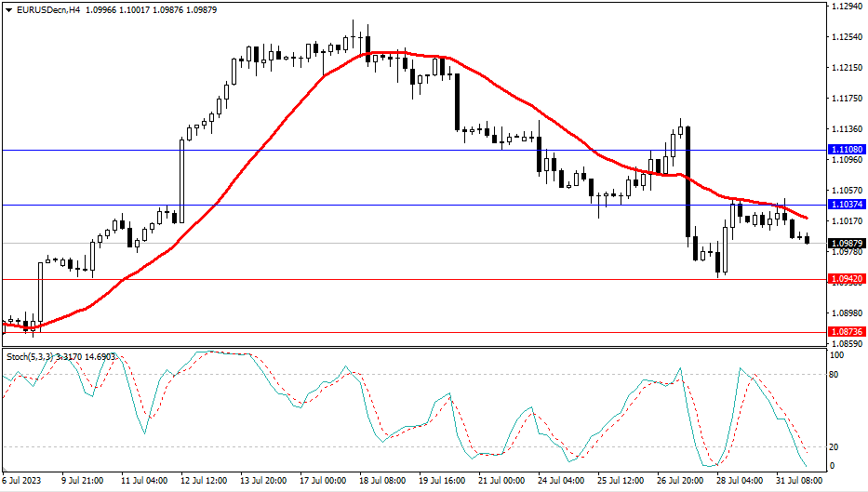The height and width of the screenshot is (492, 868).
Task: Click the 26 Jul 20:00 time label
Action: [681, 482]
